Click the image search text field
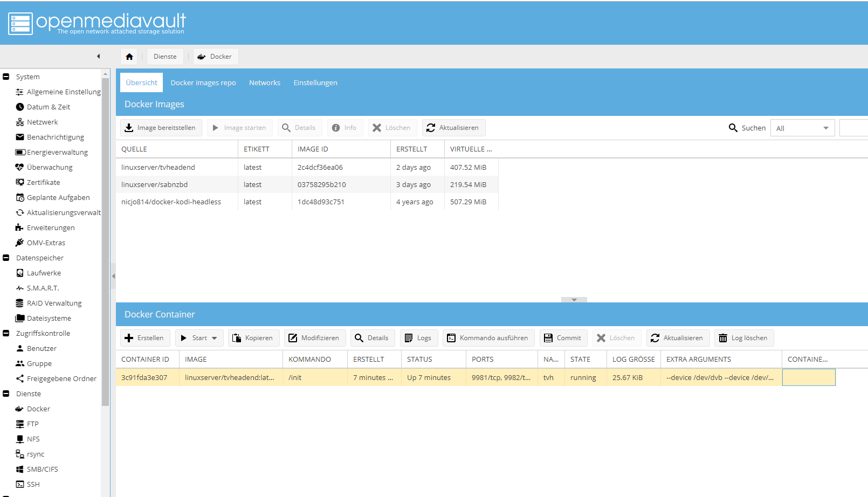Viewport: 868px width, 497px height. [853, 128]
